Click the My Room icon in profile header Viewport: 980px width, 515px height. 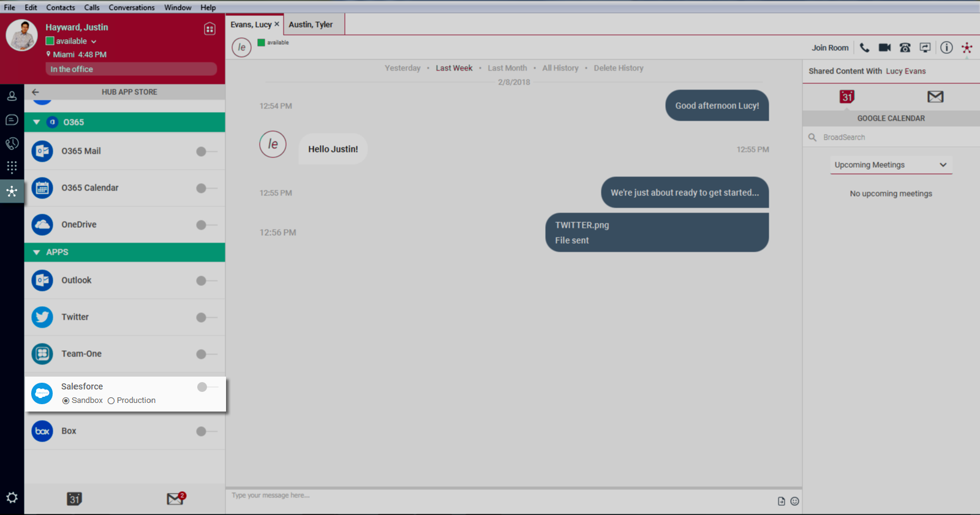pos(209,29)
